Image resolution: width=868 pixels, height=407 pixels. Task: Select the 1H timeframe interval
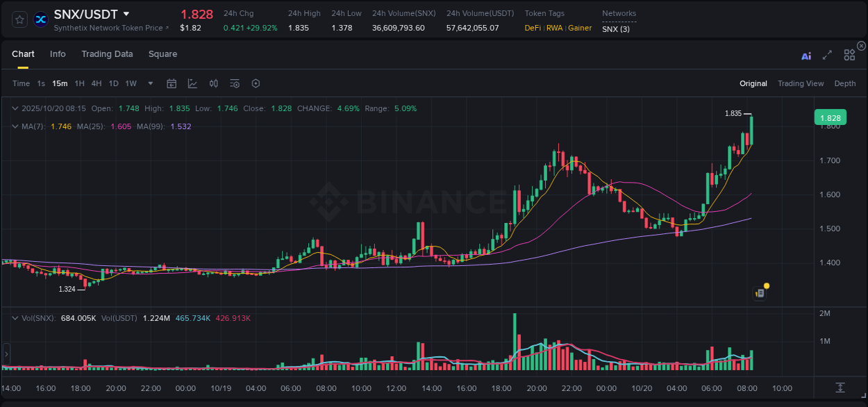81,83
